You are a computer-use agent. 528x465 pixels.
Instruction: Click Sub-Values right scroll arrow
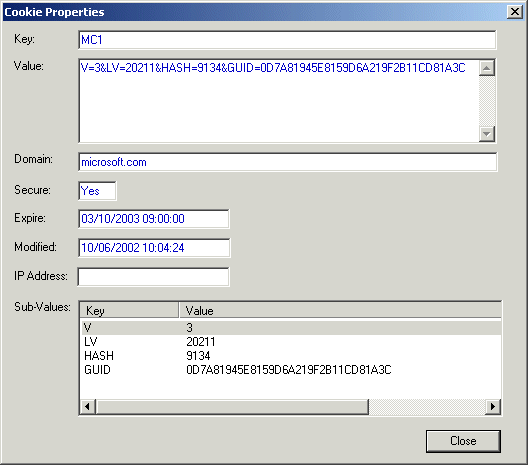point(493,406)
